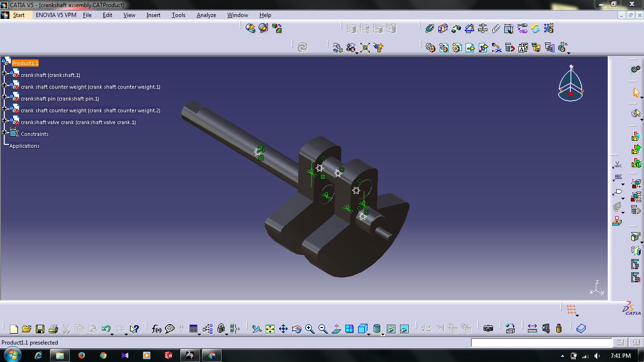Click the Measure Inertia icon
The image size is (644, 362).
[x=559, y=328]
